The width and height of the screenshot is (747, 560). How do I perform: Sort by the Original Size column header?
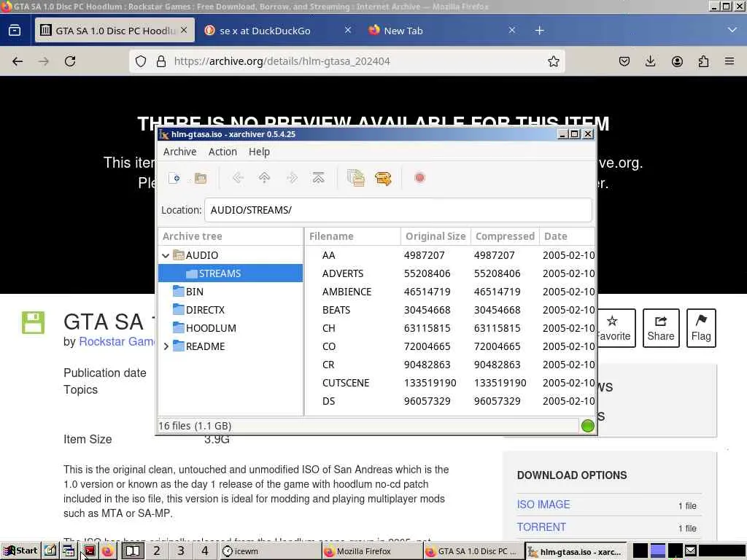pos(436,236)
